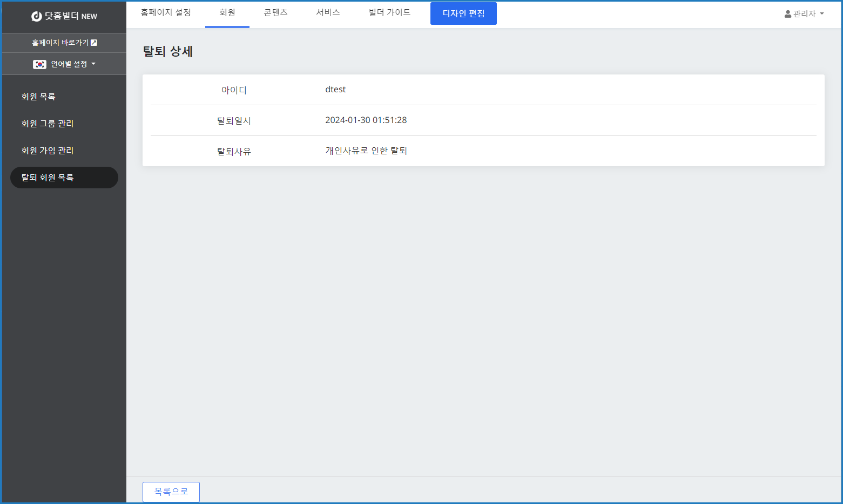
Task: Click the Korean flag icon
Action: point(39,64)
